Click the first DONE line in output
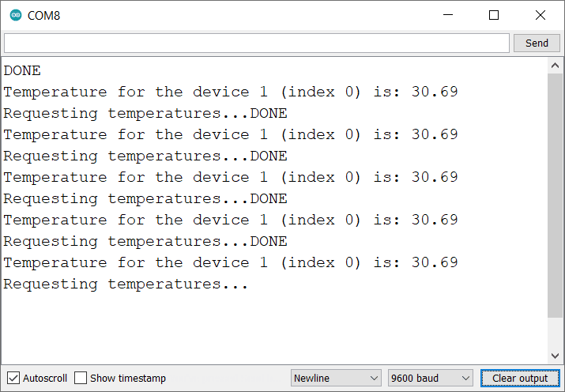Screen dimensions: 565x392 coord(22,70)
